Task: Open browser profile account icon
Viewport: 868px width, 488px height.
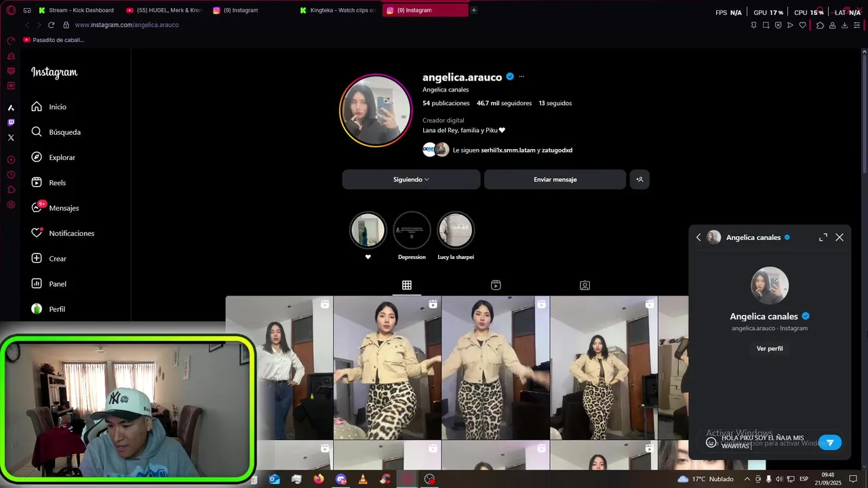Action: click(832, 25)
